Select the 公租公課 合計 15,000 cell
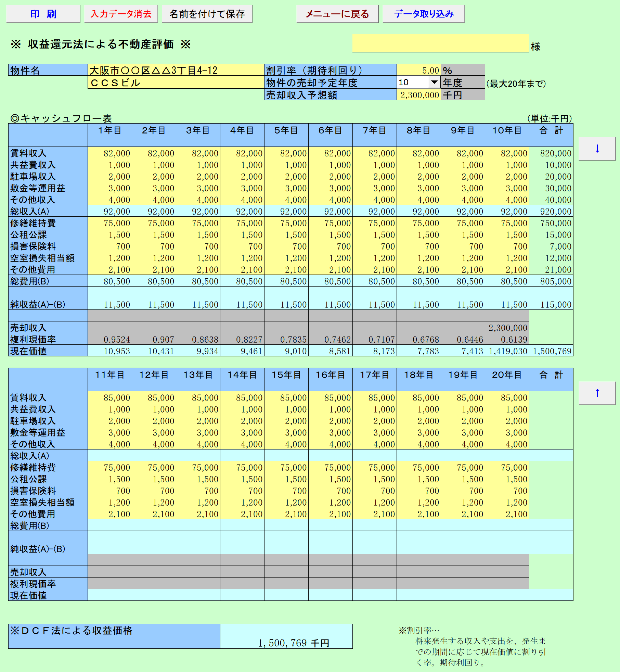 (551, 234)
